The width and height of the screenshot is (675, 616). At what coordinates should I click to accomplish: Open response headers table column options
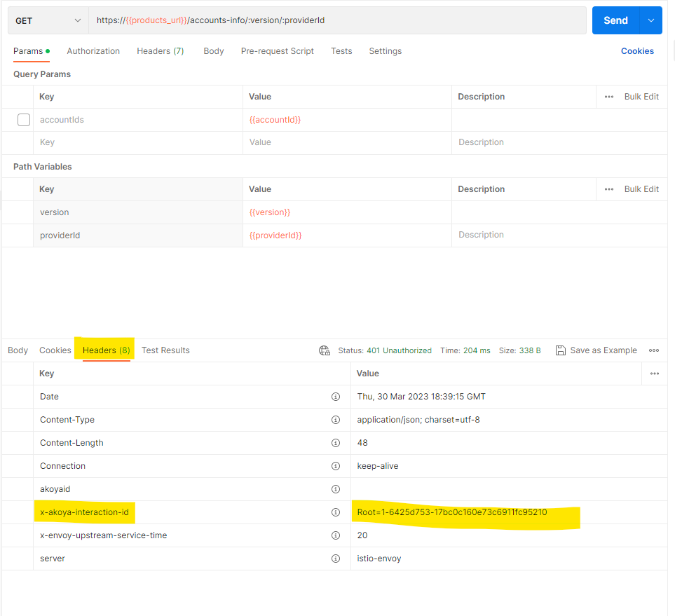click(x=654, y=374)
